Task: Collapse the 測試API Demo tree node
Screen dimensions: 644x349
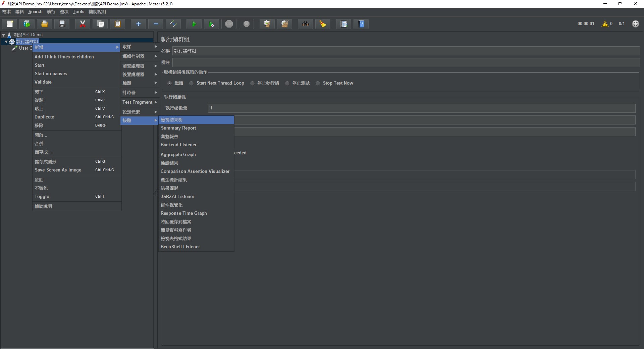Action: point(4,35)
